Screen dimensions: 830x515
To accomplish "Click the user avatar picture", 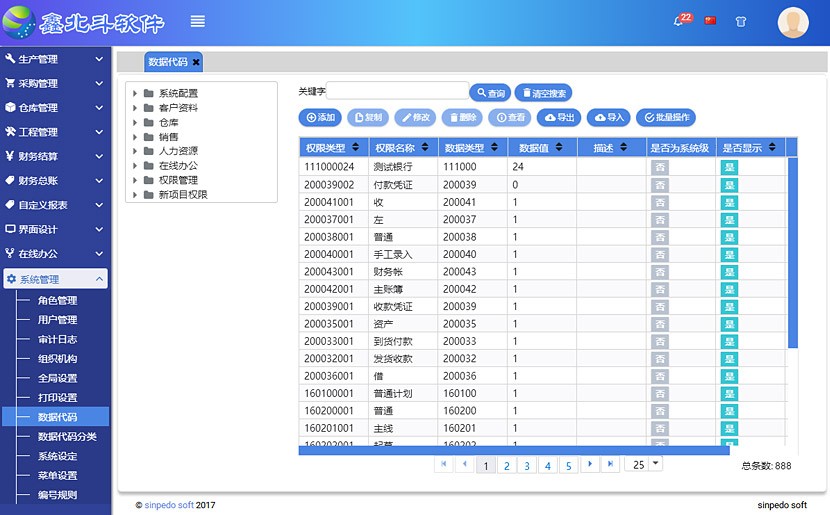I will (x=793, y=22).
